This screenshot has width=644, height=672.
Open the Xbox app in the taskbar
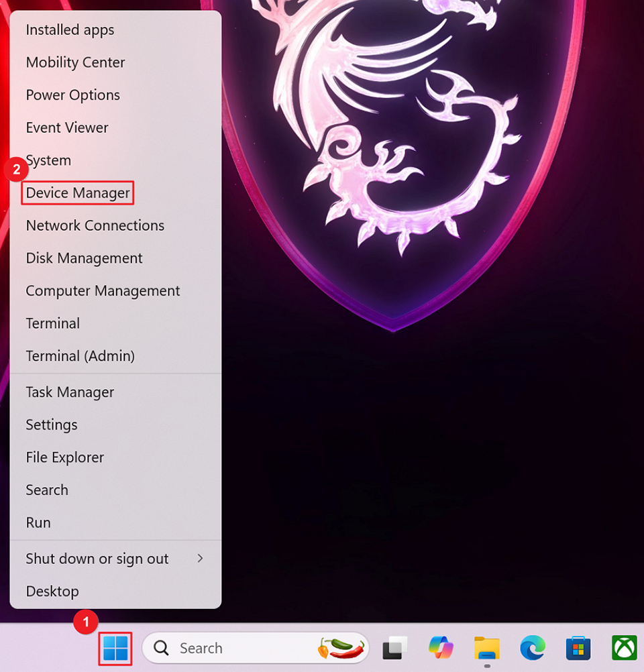coord(625,648)
